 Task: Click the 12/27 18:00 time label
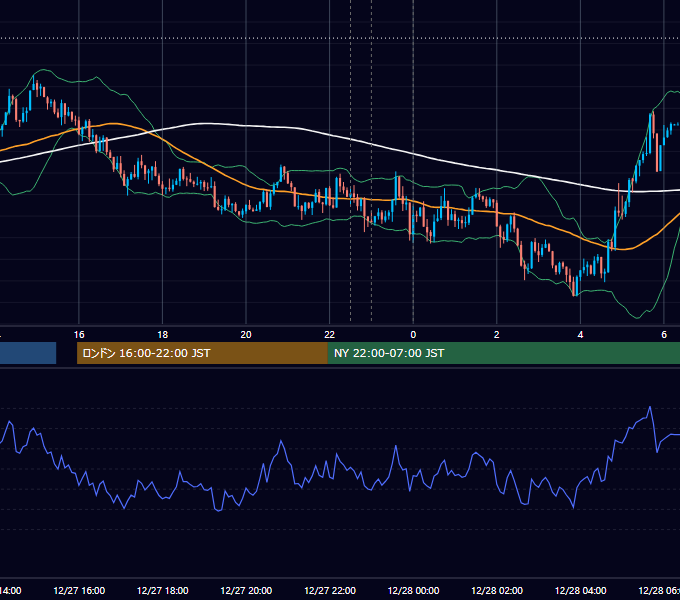[163, 590]
